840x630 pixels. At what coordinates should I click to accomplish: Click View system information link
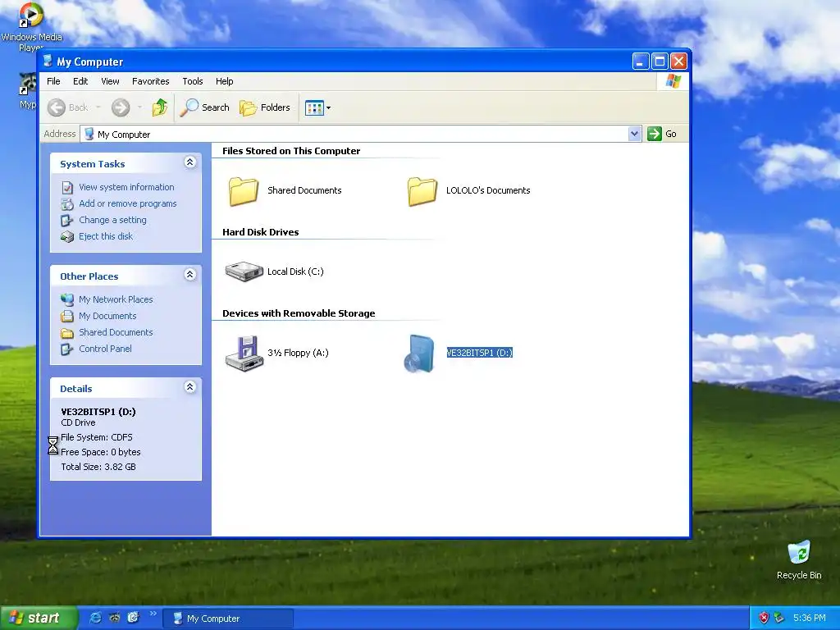[126, 187]
